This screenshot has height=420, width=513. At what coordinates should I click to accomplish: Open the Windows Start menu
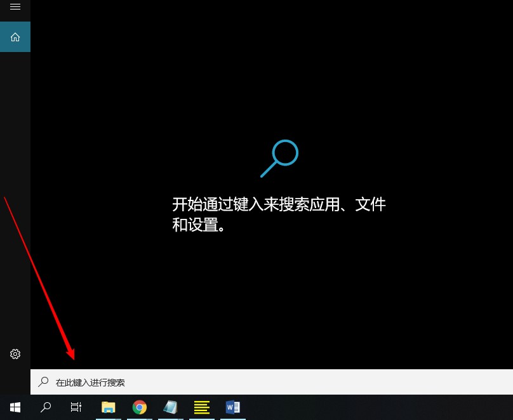pos(14,407)
